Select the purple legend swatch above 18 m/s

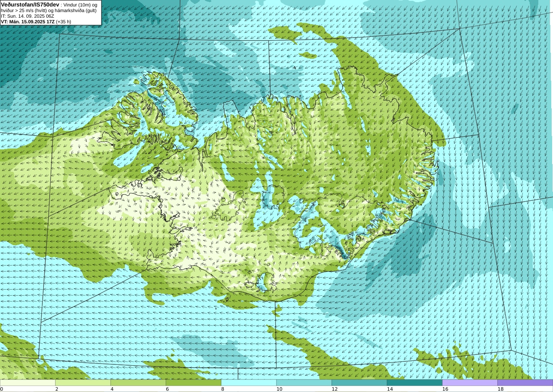tap(525, 383)
